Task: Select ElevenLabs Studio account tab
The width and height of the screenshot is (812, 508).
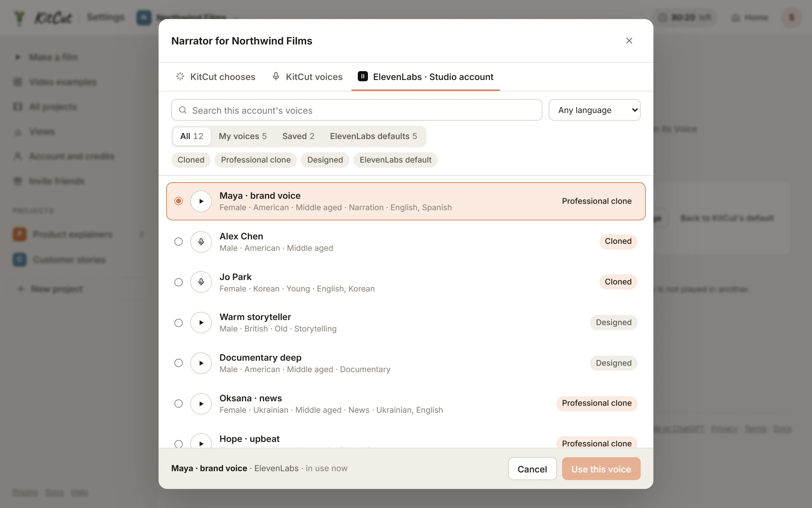Action: pyautogui.click(x=425, y=77)
